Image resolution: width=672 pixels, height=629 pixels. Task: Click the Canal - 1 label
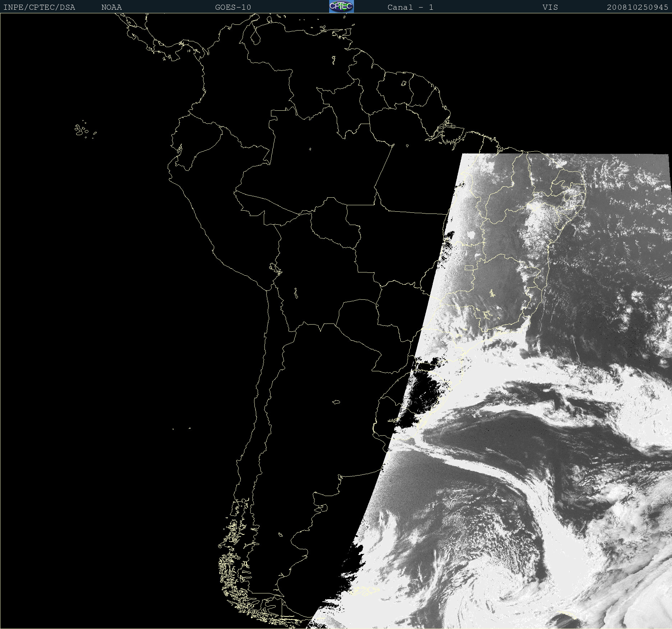click(x=410, y=7)
